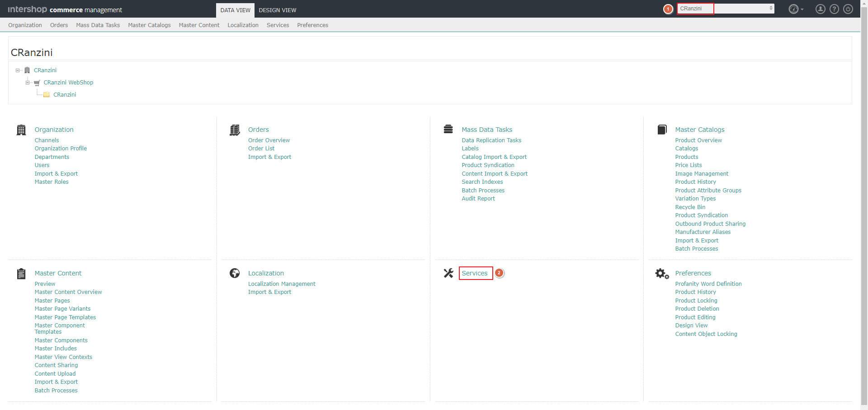Open the Order Overview link

(269, 140)
